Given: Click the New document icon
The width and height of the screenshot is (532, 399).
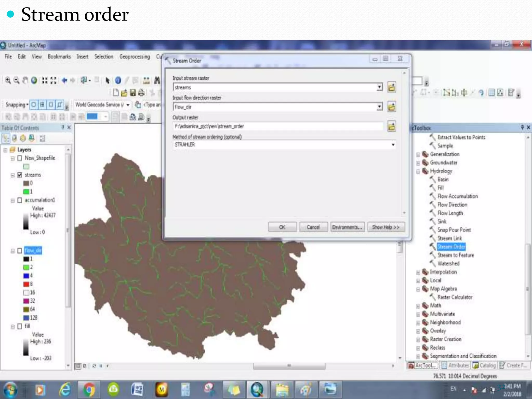Looking at the screenshot, I should coord(116,92).
